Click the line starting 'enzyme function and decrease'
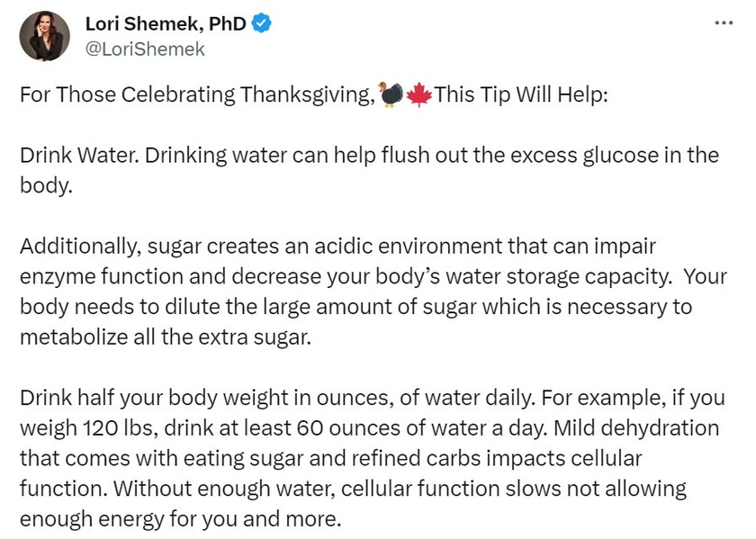This screenshot has width=756, height=539. click(373, 277)
